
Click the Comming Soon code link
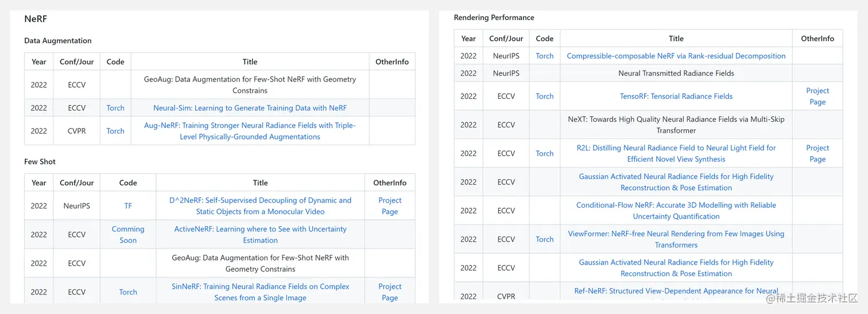coord(128,235)
